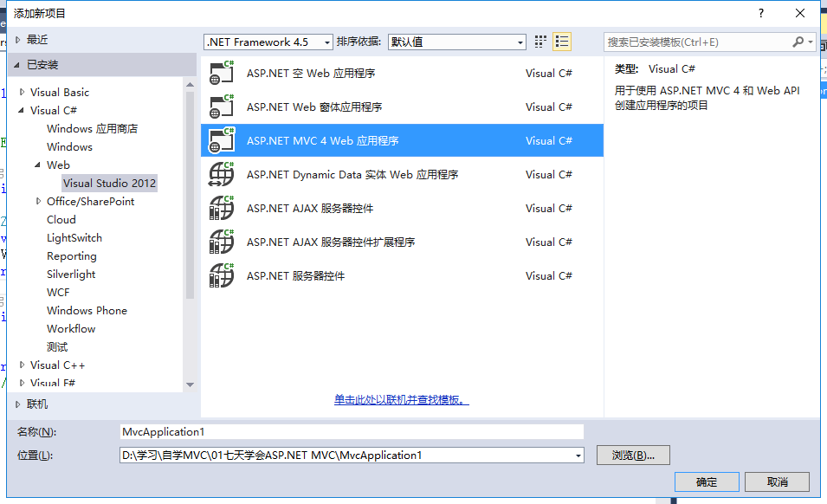This screenshot has height=504, width=827.
Task: Collapse the 已安装 section
Action: [16, 65]
